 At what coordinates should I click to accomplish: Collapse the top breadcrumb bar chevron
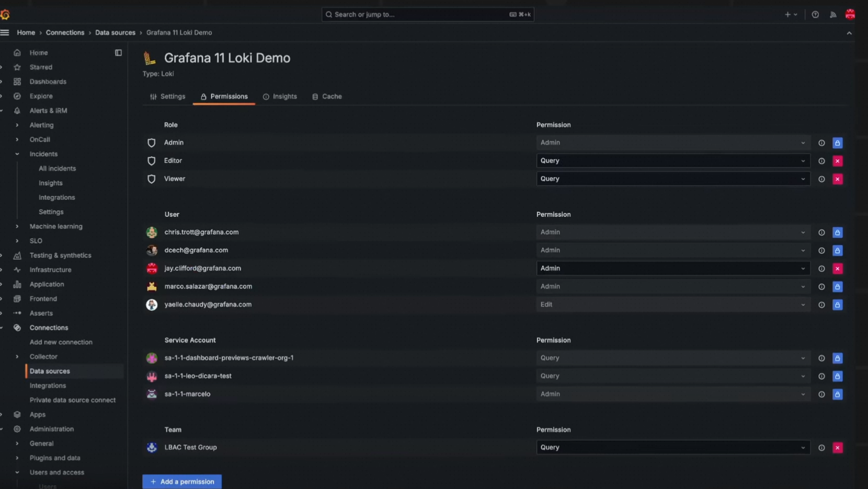point(849,33)
